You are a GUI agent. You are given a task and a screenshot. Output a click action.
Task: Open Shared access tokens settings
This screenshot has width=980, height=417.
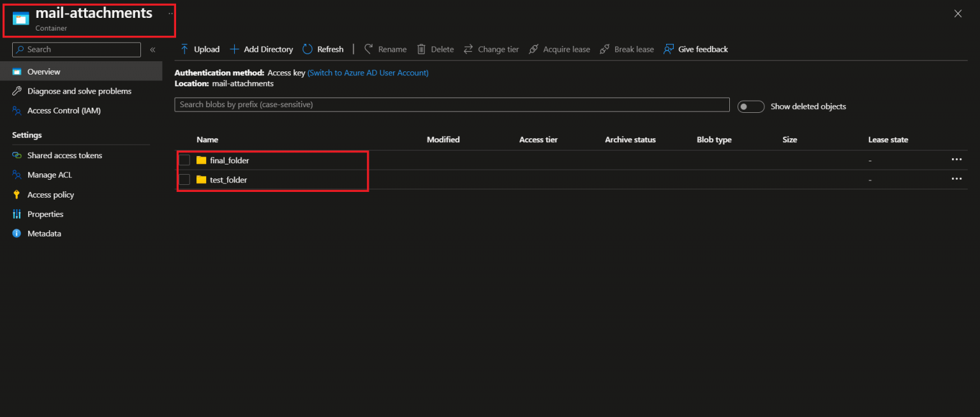[x=64, y=155]
